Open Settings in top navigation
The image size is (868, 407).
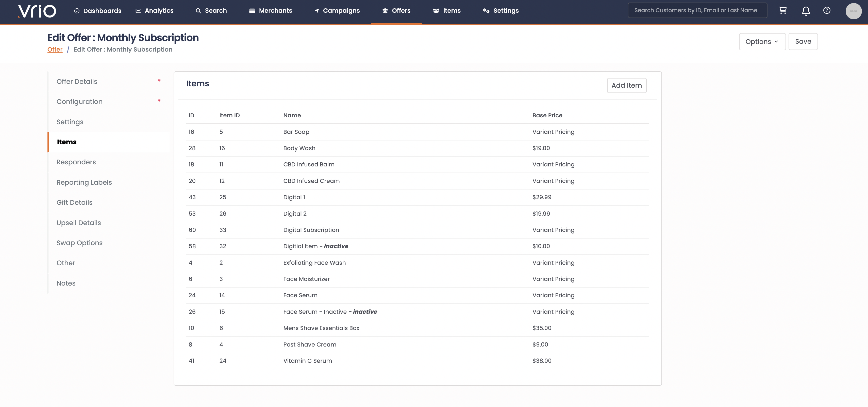(x=501, y=11)
